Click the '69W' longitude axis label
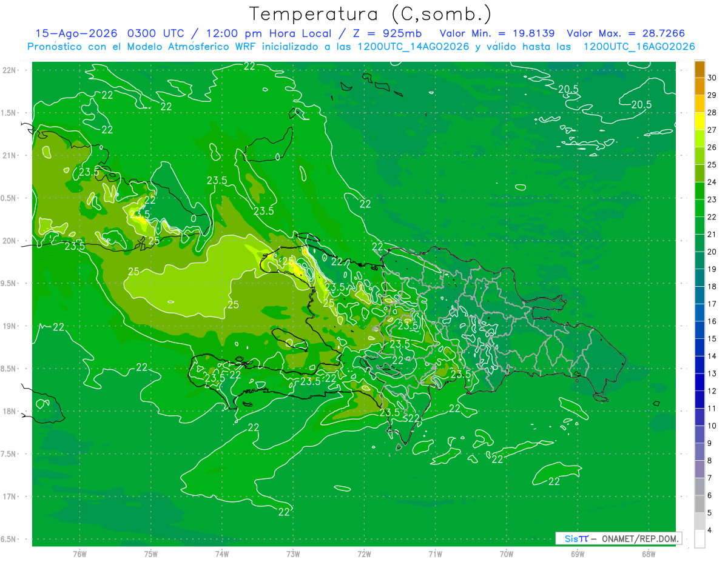Image resolution: width=728 pixels, height=562 pixels. [577, 554]
